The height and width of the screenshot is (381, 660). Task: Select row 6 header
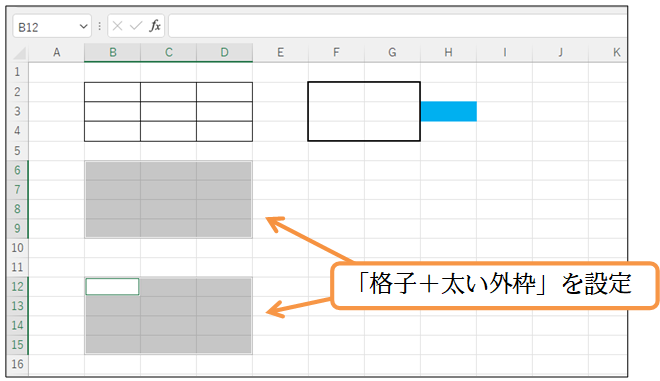pos(17,170)
